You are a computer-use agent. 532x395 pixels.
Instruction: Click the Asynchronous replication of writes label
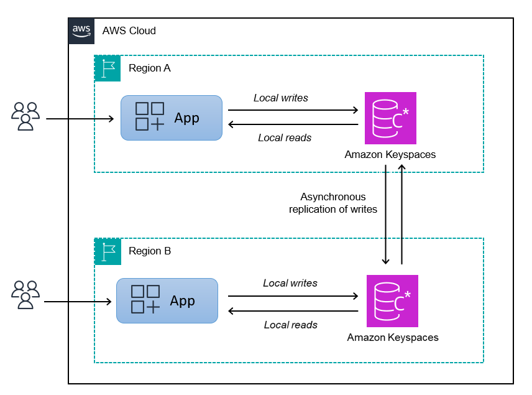click(333, 204)
